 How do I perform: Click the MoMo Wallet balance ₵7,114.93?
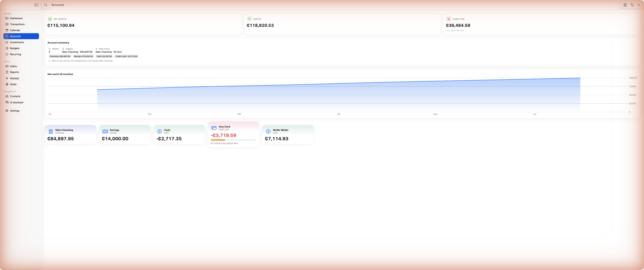click(277, 139)
